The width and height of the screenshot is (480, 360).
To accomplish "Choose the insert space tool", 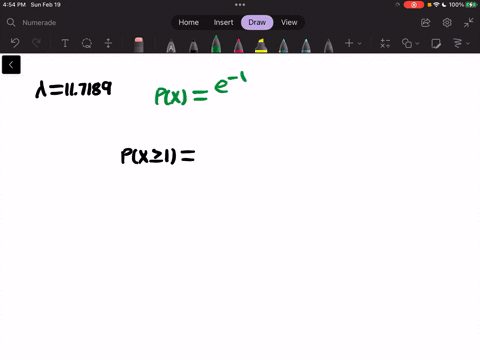I will pos(108,43).
